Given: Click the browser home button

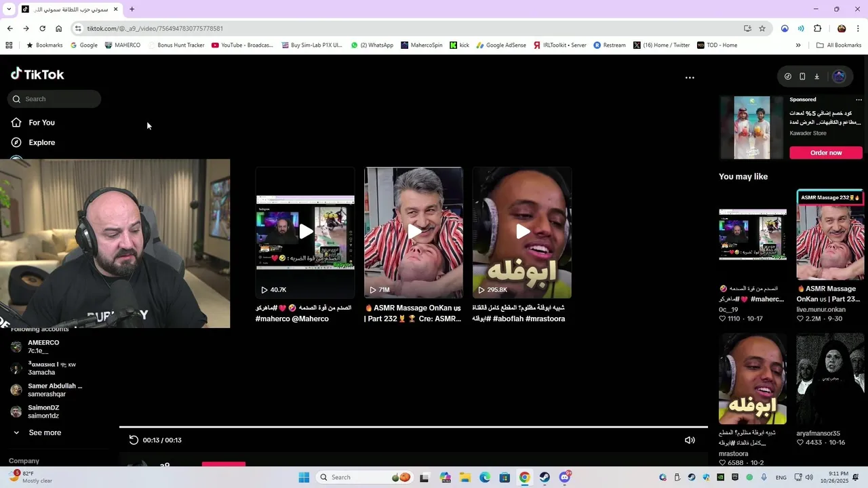Looking at the screenshot, I should pyautogui.click(x=59, y=28).
